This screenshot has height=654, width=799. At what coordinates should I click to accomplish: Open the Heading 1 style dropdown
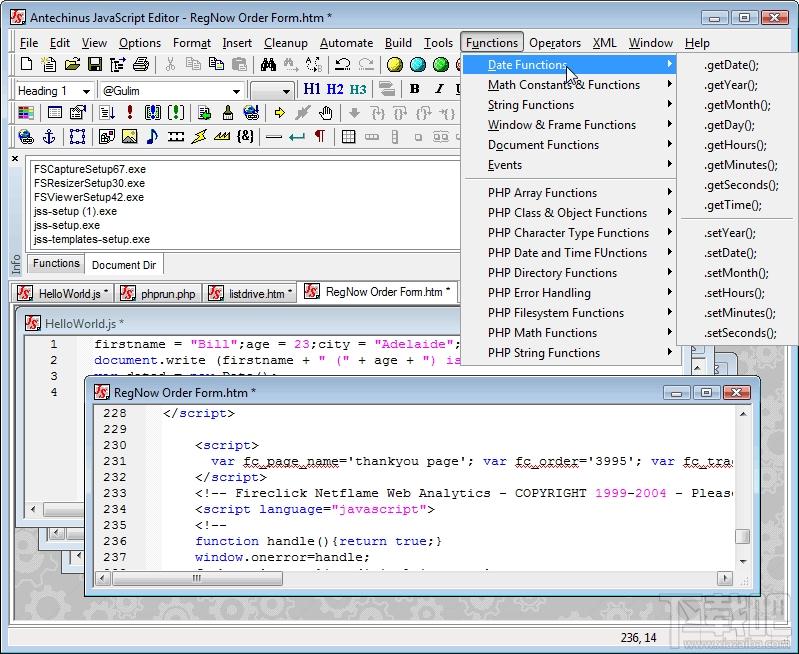pyautogui.click(x=87, y=90)
